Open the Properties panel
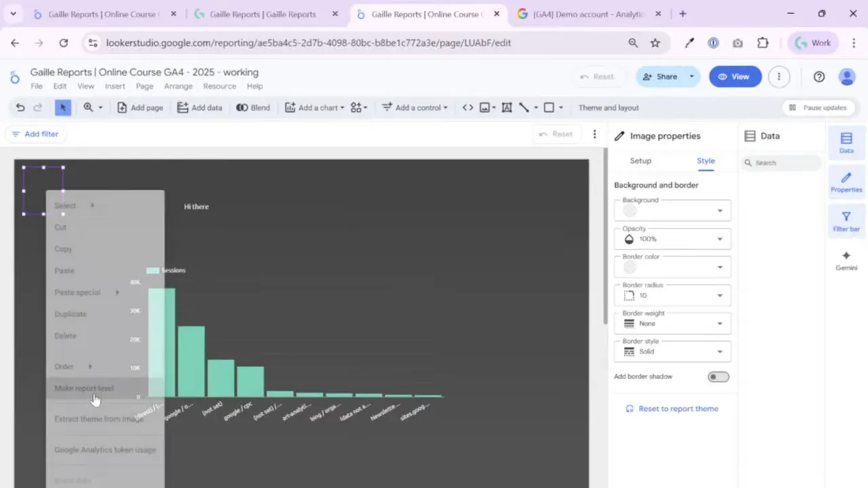Screen dimensions: 868x488 pyautogui.click(x=846, y=183)
